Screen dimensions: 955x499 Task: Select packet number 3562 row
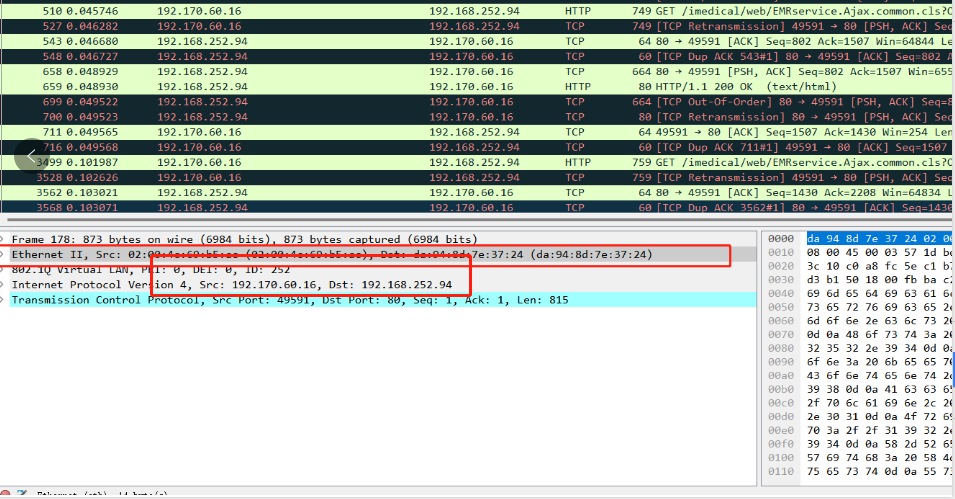[x=478, y=193]
